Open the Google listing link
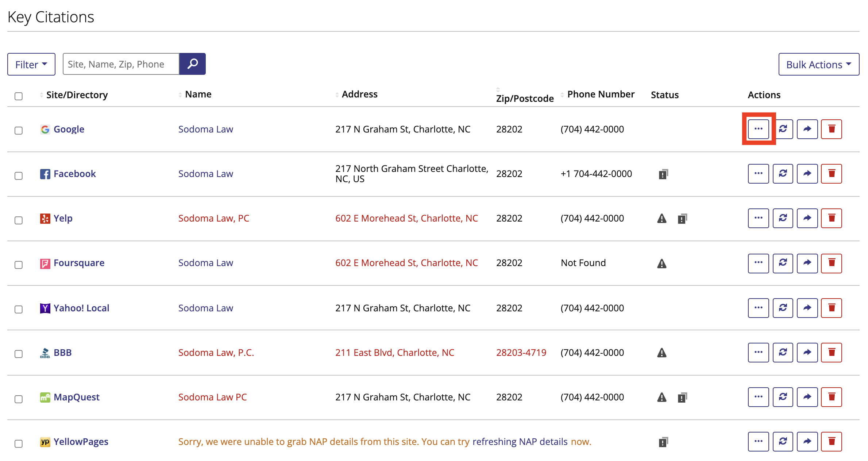This screenshot has width=868, height=461. tap(69, 129)
